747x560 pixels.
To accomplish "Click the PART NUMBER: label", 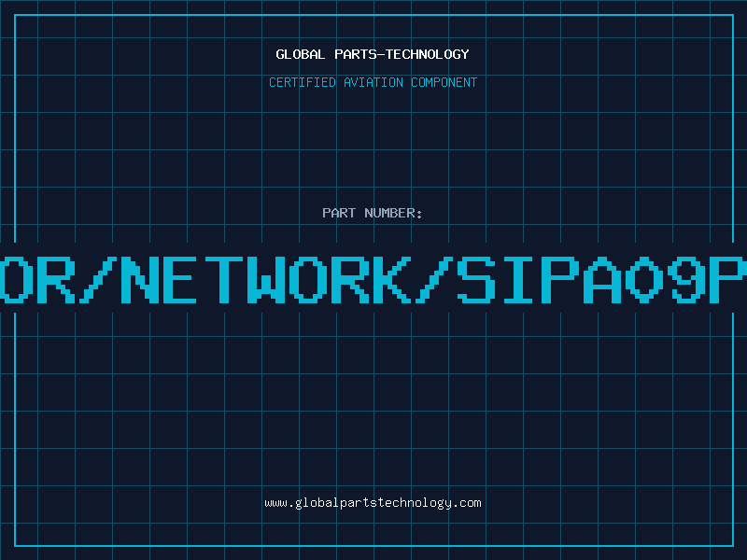I will point(373,213).
